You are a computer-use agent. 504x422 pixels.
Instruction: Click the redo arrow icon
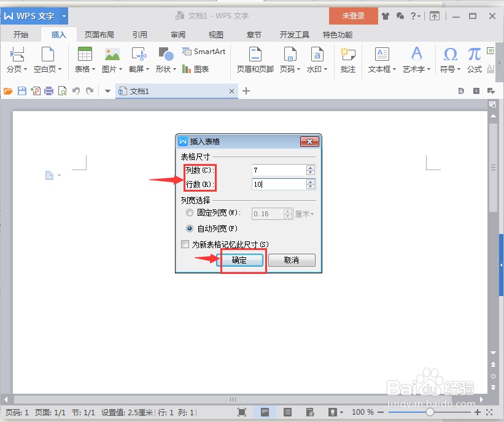[90, 92]
